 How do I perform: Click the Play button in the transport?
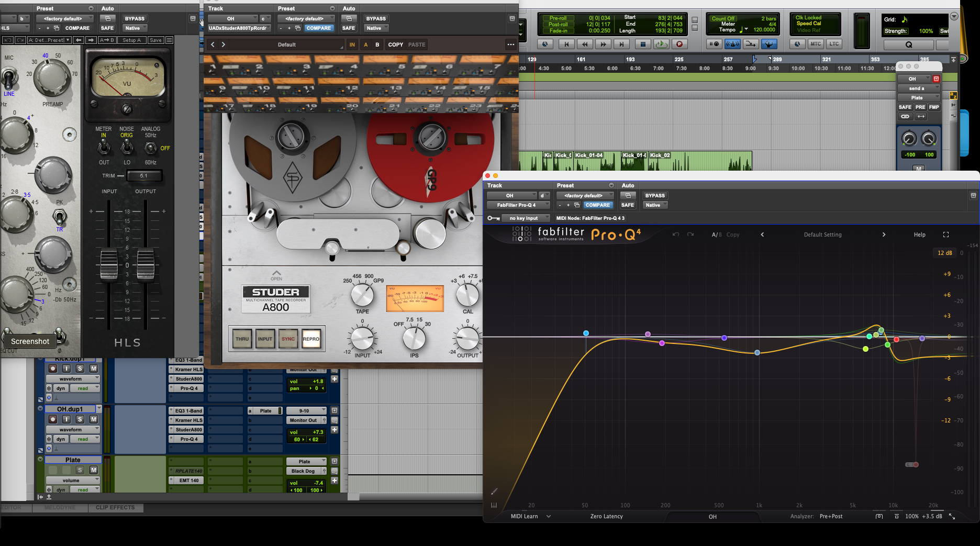(x=661, y=44)
